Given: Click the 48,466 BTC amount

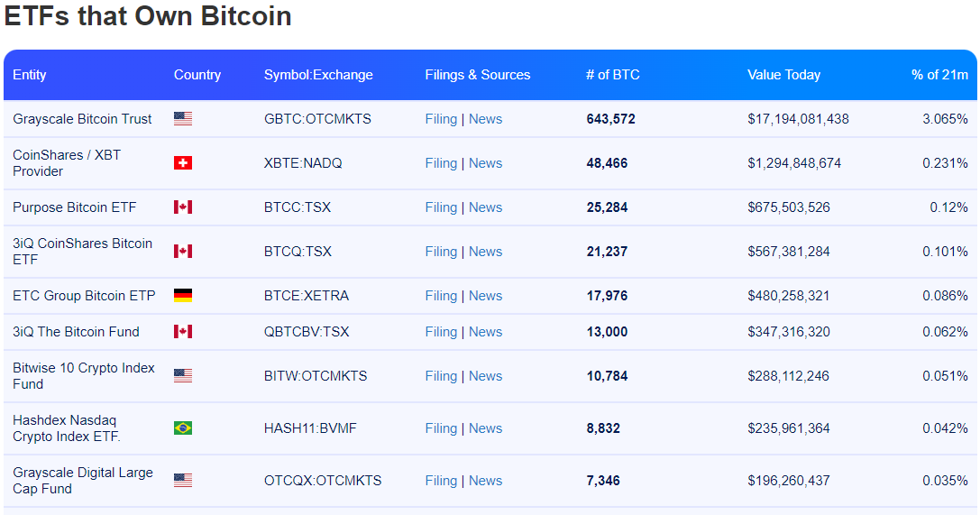Looking at the screenshot, I should (607, 163).
